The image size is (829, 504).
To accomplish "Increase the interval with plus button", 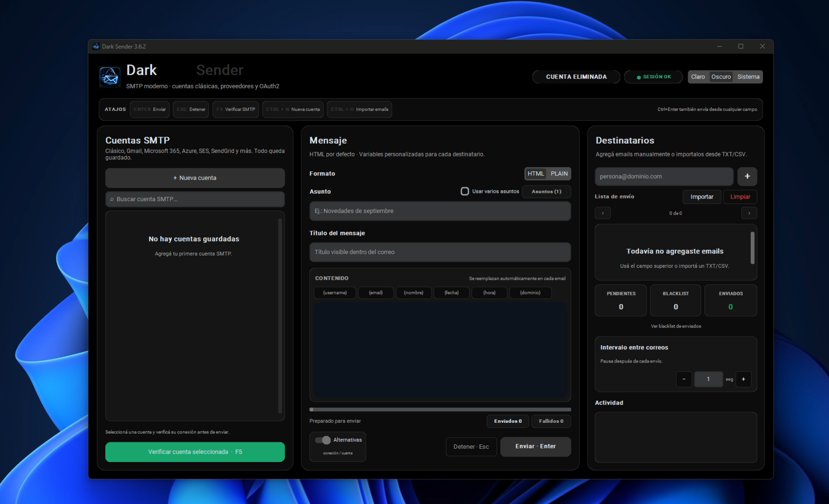I will tap(743, 379).
